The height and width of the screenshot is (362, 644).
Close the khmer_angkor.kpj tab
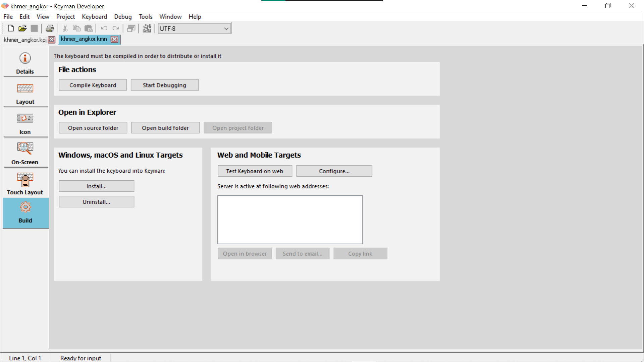pos(52,40)
